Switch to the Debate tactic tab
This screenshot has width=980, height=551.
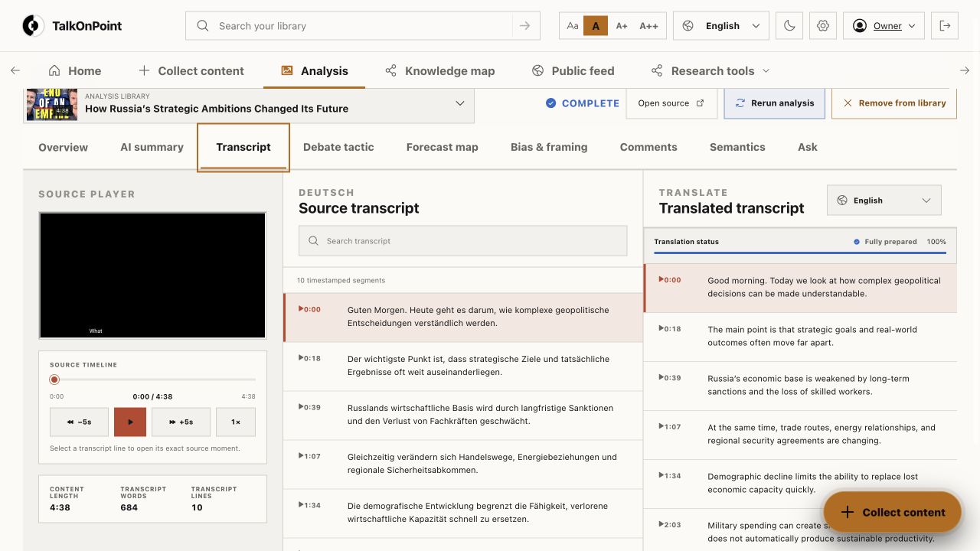coord(338,147)
